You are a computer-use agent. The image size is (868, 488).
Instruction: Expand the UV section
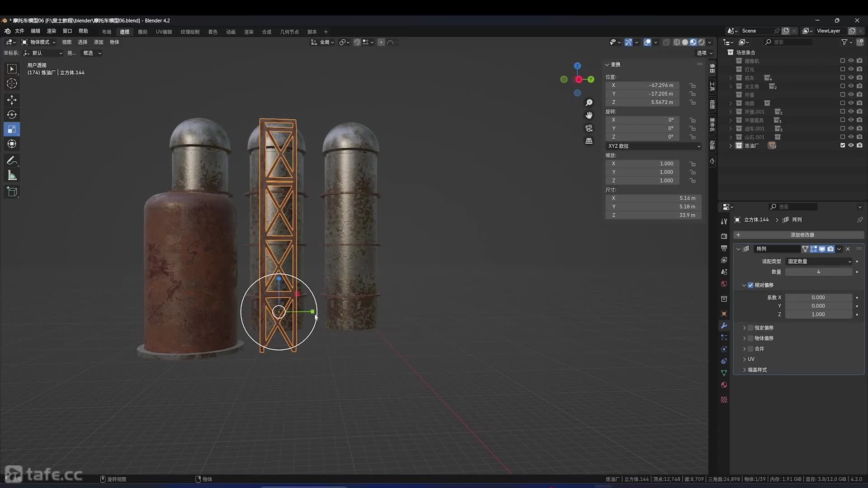pyautogui.click(x=744, y=359)
